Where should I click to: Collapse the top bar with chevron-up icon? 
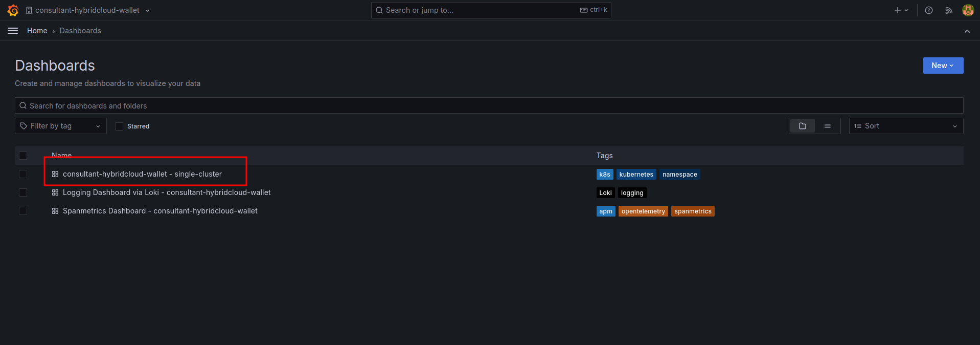pyautogui.click(x=967, y=31)
